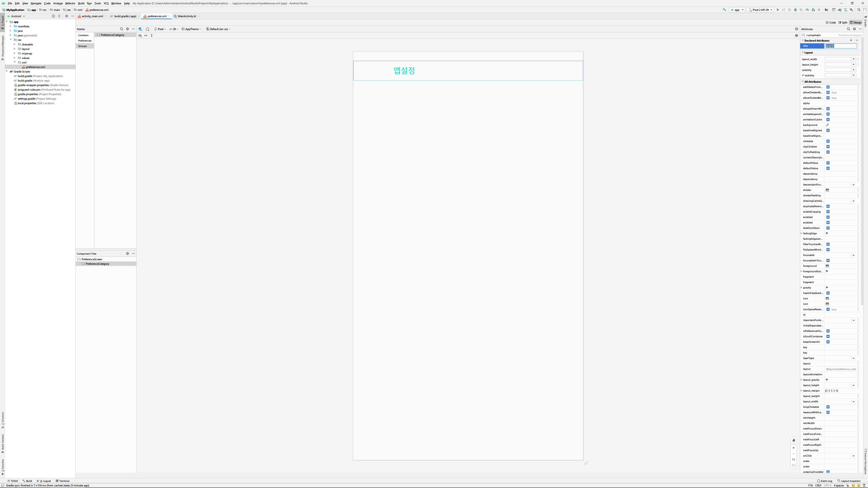This screenshot has height=488, width=868.
Task: Expand the drawable folder in project tree
Action: [x=15, y=44]
